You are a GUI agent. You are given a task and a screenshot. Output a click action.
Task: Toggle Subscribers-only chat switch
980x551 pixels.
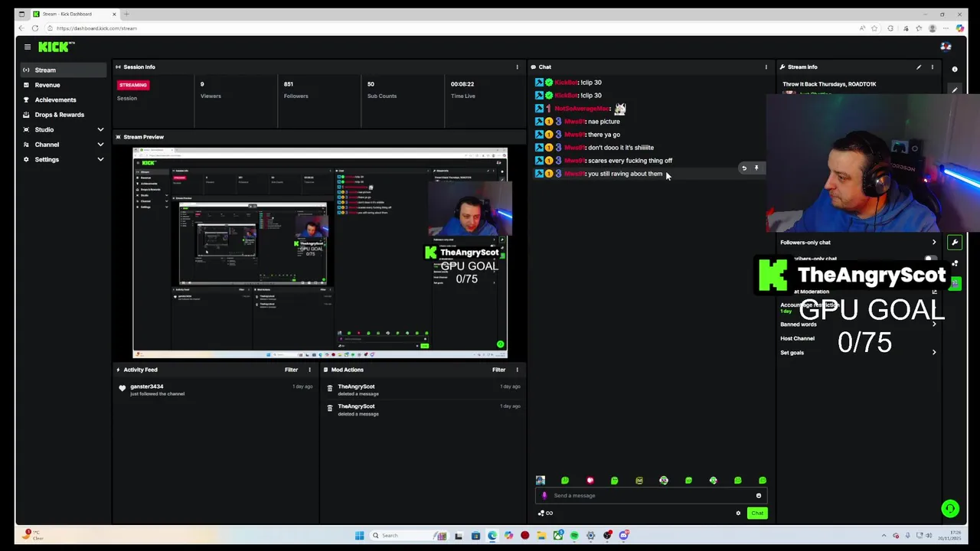[930, 259]
